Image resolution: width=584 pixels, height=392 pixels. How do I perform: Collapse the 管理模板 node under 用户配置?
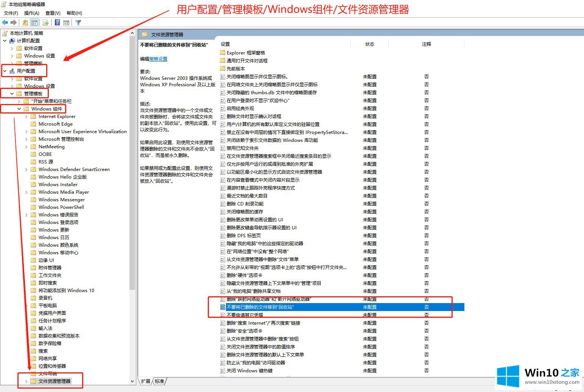click(12, 93)
